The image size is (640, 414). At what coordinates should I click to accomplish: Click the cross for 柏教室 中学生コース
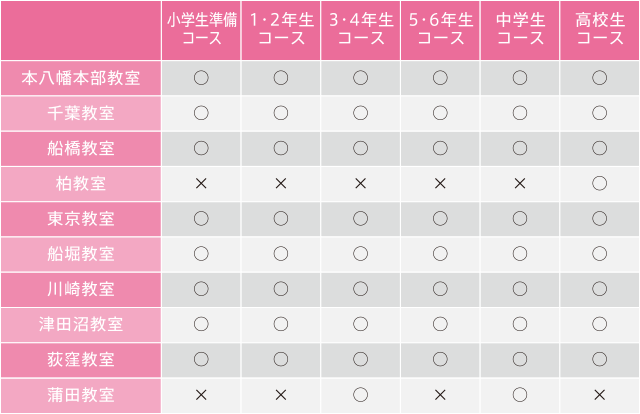pyautogui.click(x=520, y=184)
